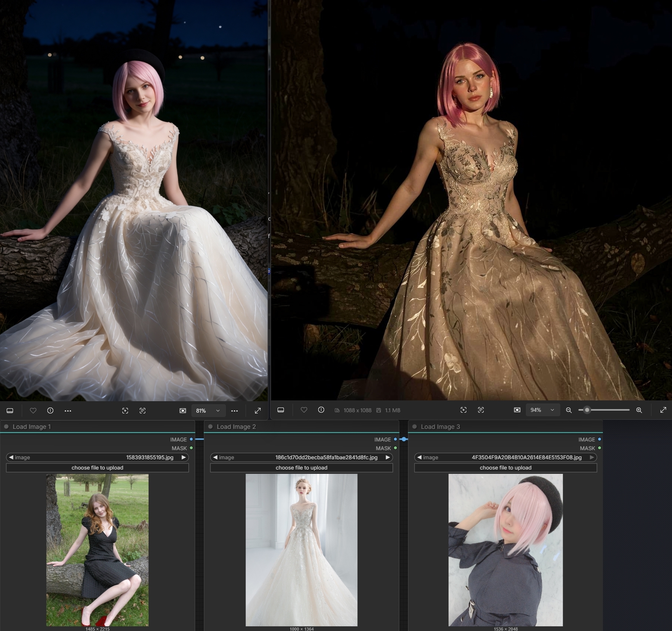Toggle filmstrip in left viewer toolbar

[x=10, y=411]
